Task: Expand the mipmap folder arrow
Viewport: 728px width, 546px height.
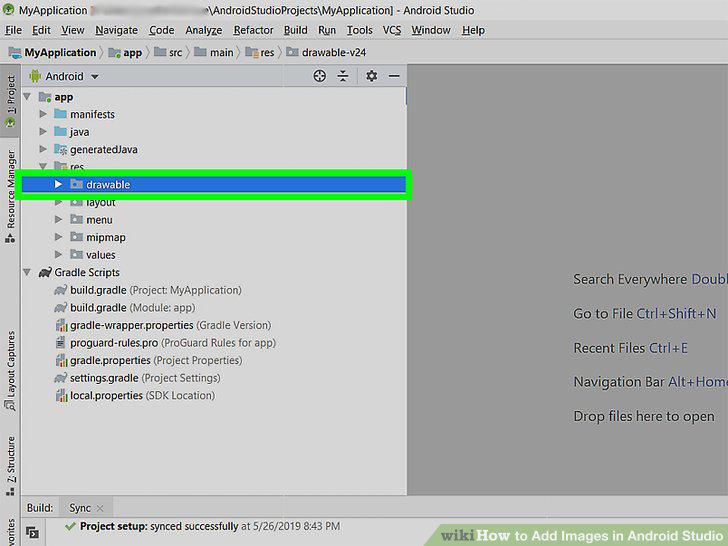Action: click(58, 237)
